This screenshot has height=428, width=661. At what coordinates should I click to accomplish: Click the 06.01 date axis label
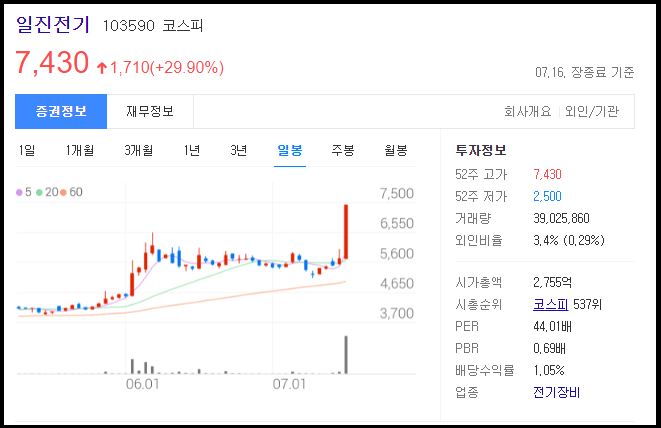142,384
